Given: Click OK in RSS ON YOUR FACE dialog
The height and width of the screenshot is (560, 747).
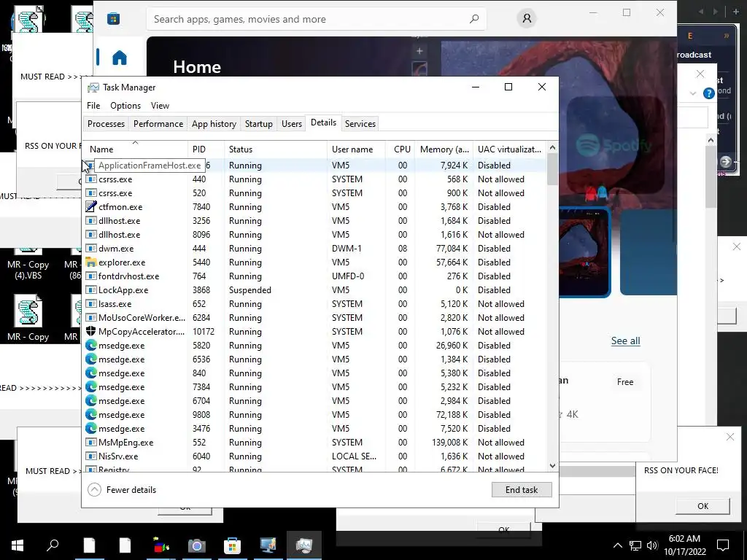Looking at the screenshot, I should pyautogui.click(x=703, y=506).
